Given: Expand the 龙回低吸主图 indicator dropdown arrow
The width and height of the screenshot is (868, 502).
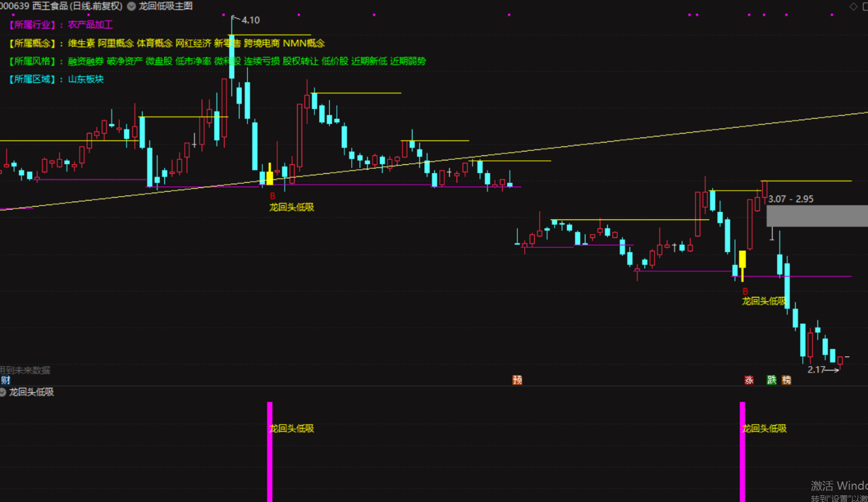Looking at the screenshot, I should point(132,6).
